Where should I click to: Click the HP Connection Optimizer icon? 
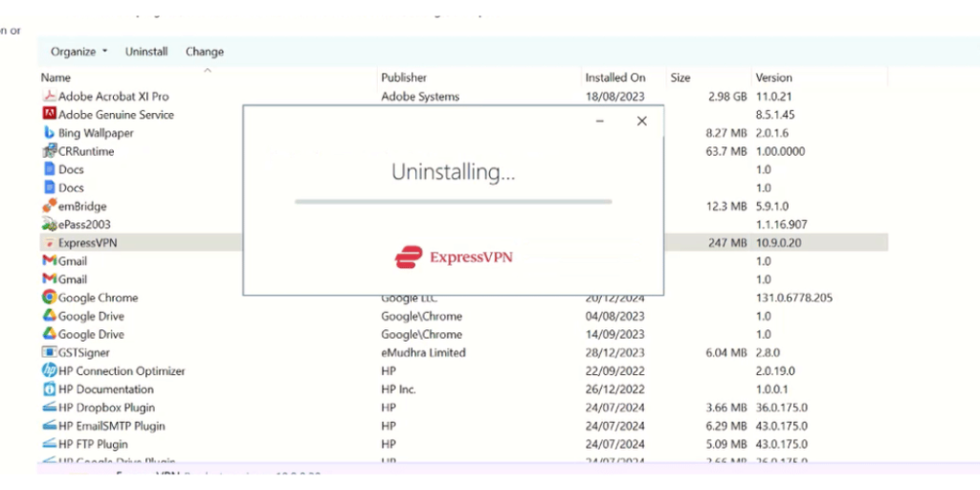coord(50,370)
